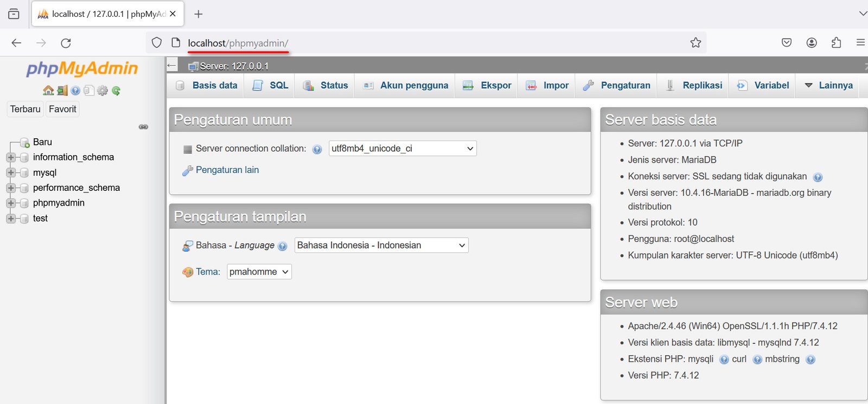Open the Replikasi tab
The height and width of the screenshot is (404, 868).
pos(694,86)
